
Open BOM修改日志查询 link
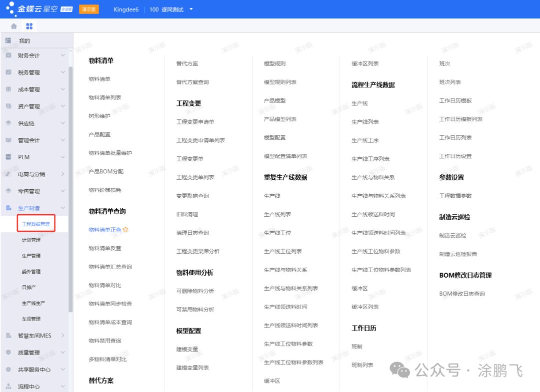click(462, 294)
